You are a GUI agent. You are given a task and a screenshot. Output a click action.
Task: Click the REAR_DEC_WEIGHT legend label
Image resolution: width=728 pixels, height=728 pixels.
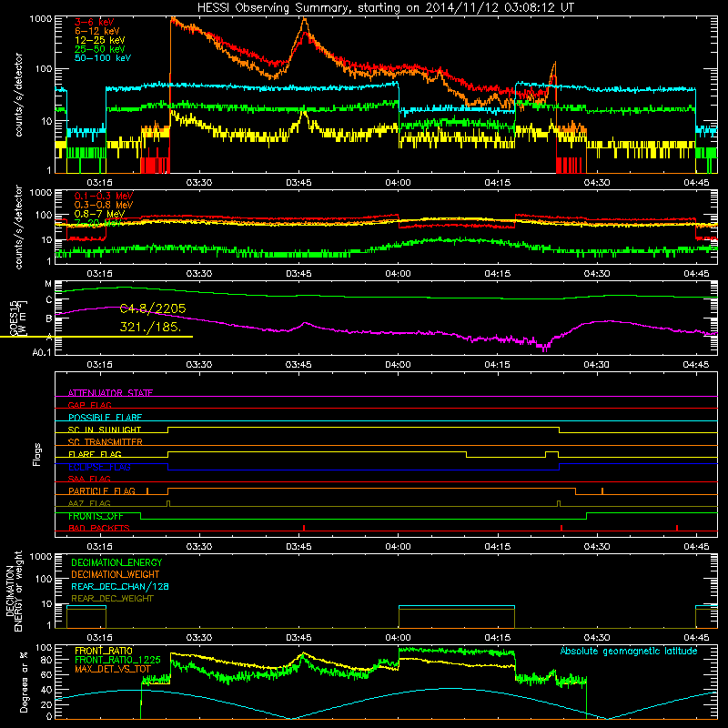coord(112,599)
